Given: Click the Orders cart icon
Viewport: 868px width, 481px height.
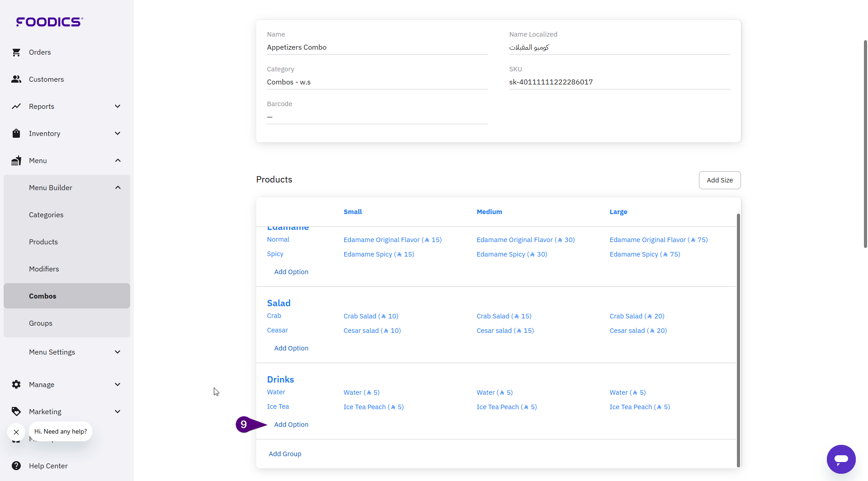Looking at the screenshot, I should pos(16,52).
